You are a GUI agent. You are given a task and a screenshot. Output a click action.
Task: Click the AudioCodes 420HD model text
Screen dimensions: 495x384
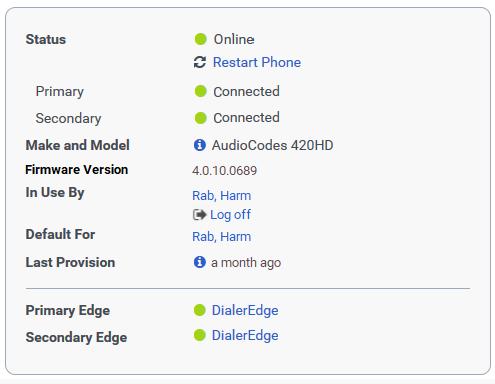coord(273,145)
